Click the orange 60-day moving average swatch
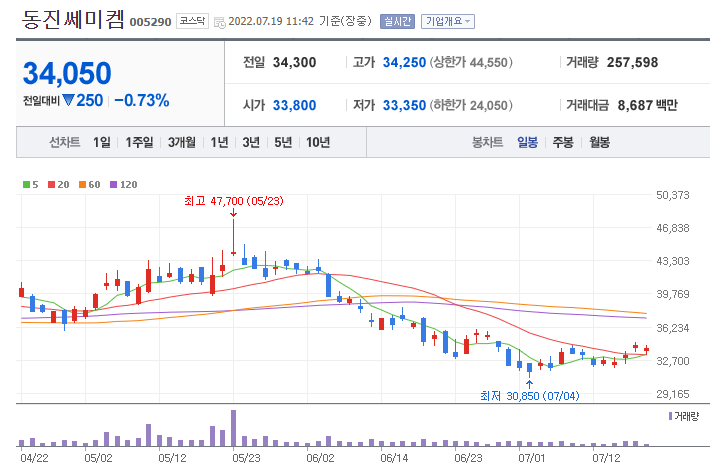The image size is (710, 469). click(82, 184)
